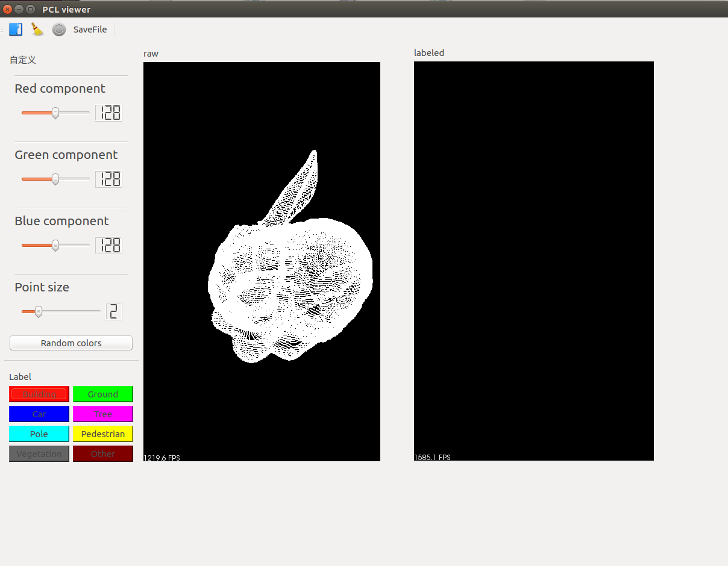Click the broom clear icon
728x566 pixels.
[x=37, y=30]
